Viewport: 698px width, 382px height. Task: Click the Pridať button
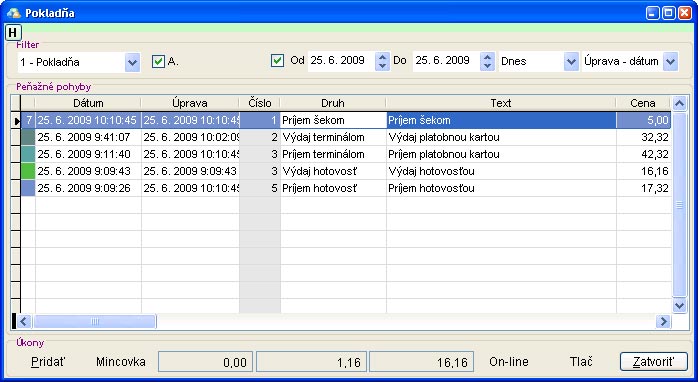pos(48,362)
